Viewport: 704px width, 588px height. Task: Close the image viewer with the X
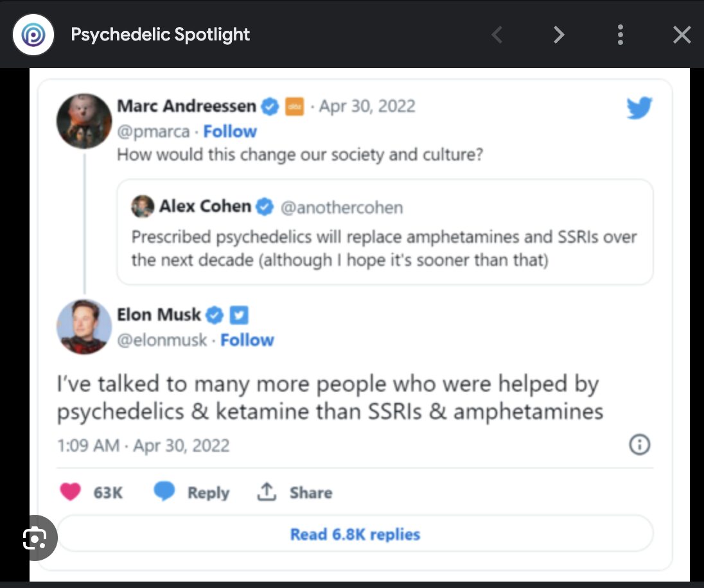(682, 35)
